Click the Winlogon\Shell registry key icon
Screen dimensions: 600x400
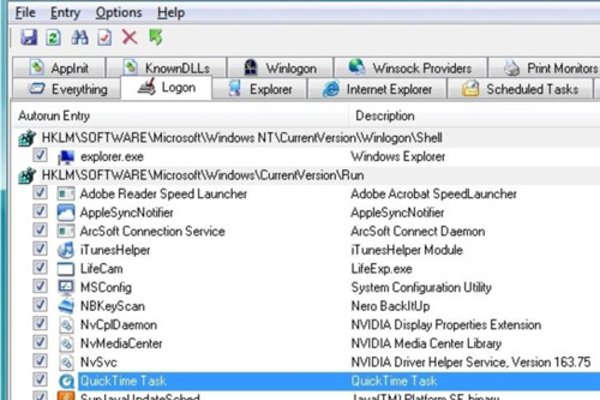(x=27, y=138)
